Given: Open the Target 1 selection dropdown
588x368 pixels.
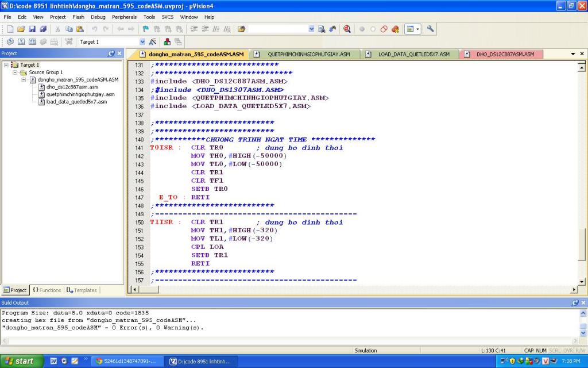Looking at the screenshot, I should 142,42.
